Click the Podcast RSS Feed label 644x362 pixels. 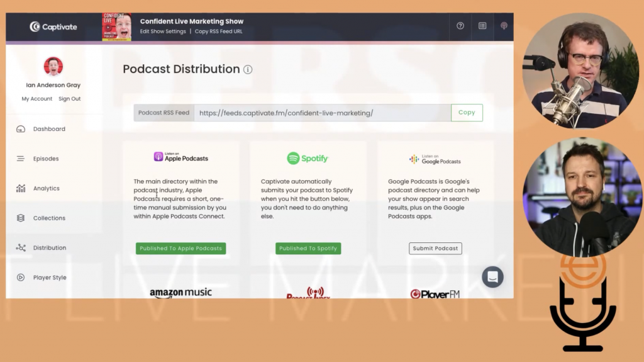[164, 113]
